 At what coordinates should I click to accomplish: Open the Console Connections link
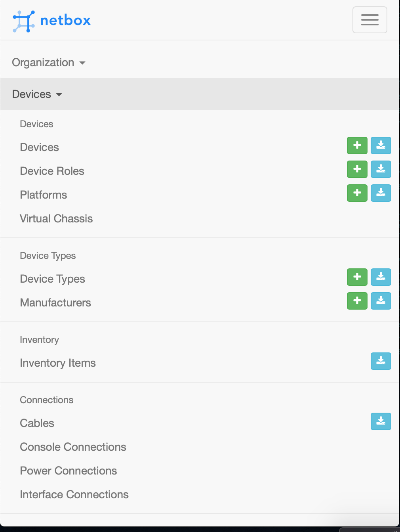pyautogui.click(x=73, y=447)
